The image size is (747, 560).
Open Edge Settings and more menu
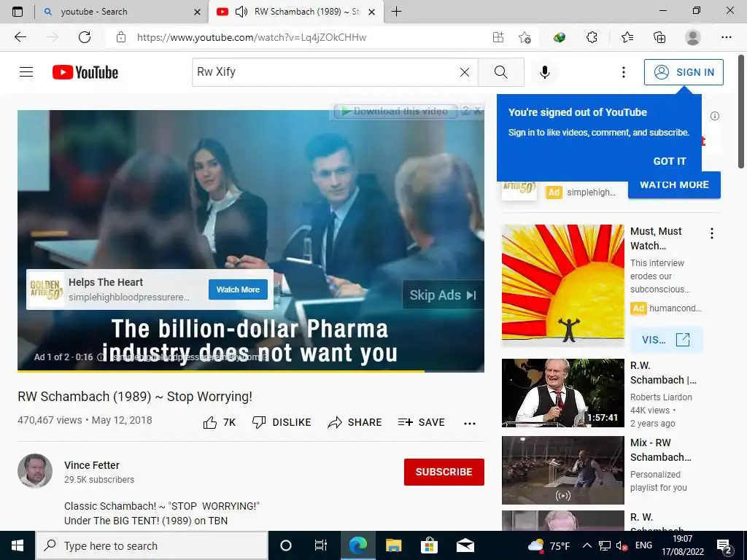click(726, 37)
